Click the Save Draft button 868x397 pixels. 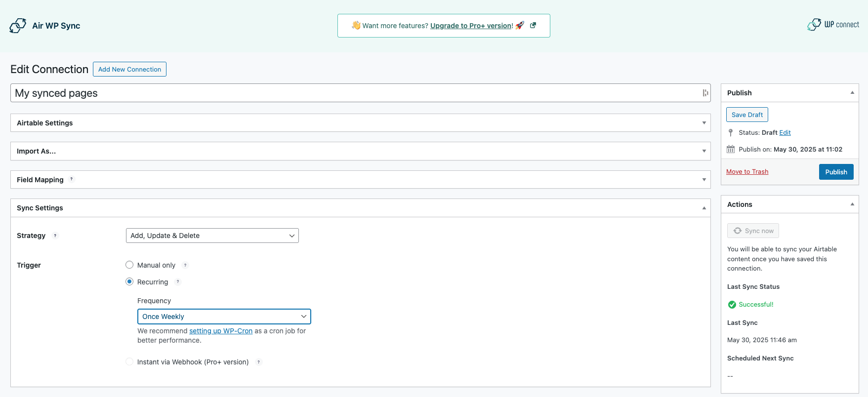747,115
